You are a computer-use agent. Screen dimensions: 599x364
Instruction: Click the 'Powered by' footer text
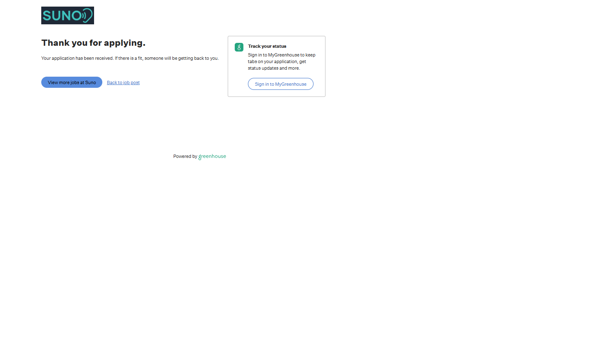pos(185,157)
